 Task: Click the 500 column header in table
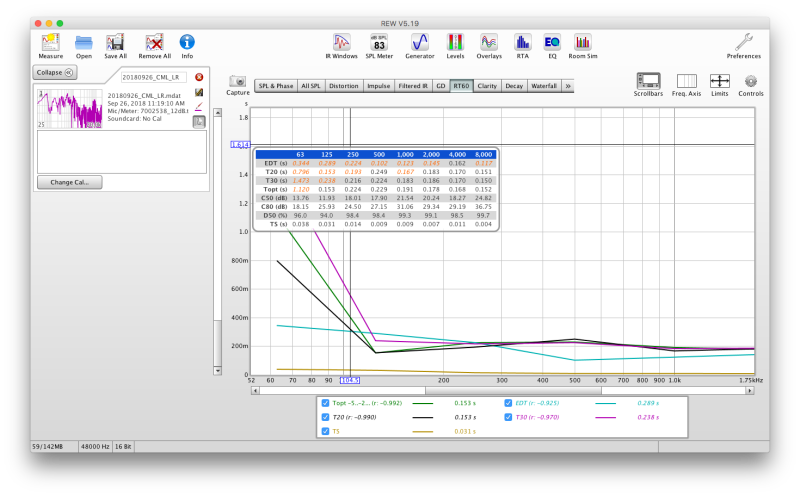[x=379, y=154]
